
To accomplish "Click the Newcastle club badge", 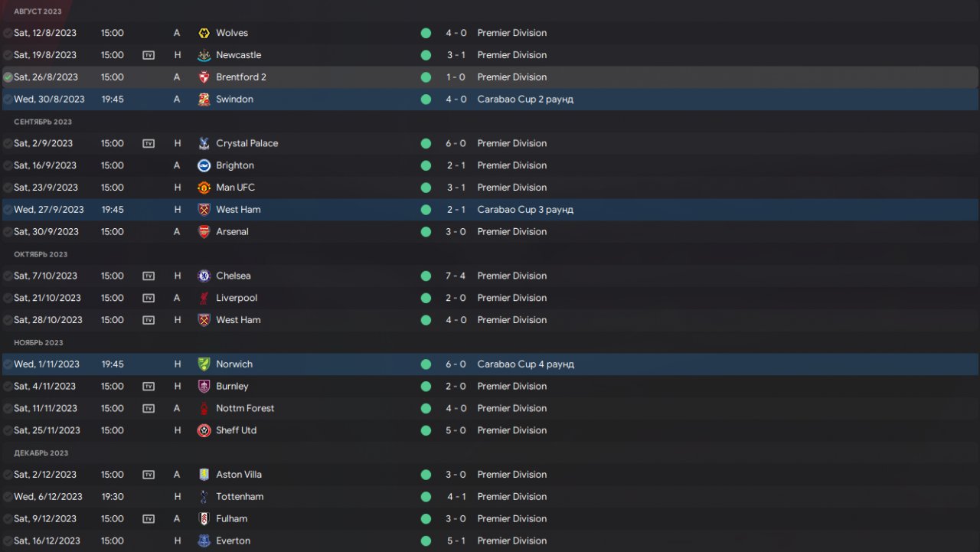I will [204, 55].
